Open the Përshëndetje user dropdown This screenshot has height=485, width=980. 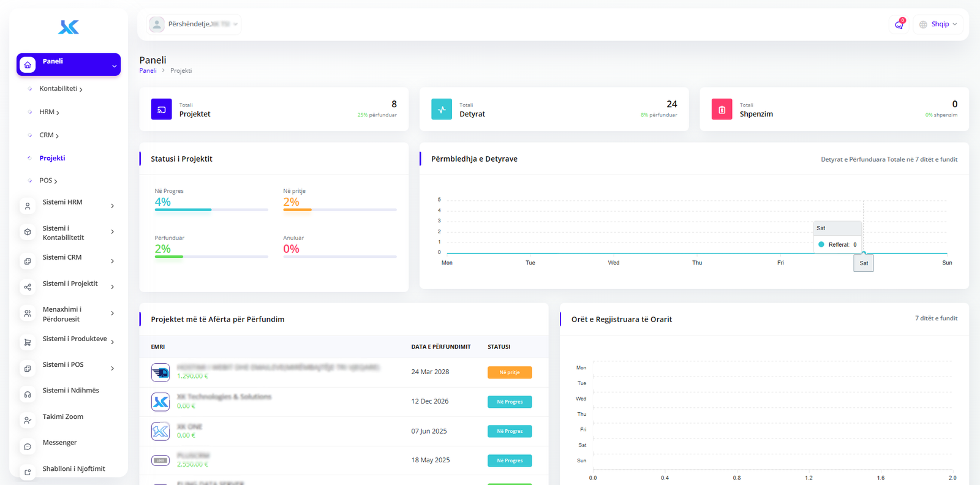pos(194,24)
